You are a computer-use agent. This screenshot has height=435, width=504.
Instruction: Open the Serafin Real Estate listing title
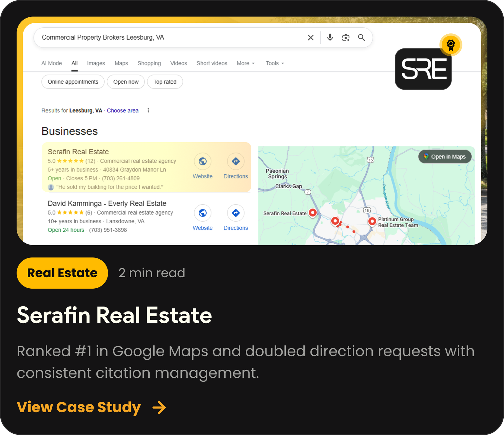tap(78, 152)
